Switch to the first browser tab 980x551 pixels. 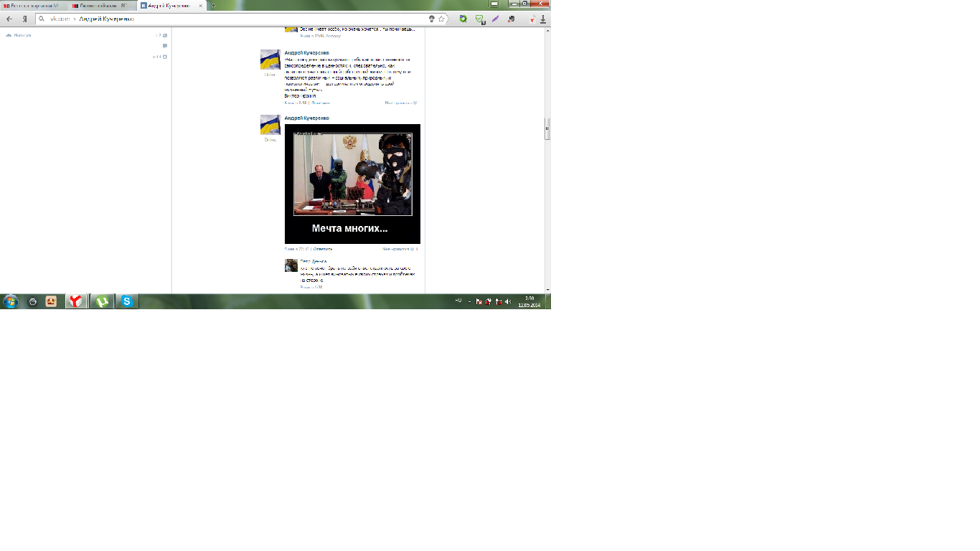point(34,5)
